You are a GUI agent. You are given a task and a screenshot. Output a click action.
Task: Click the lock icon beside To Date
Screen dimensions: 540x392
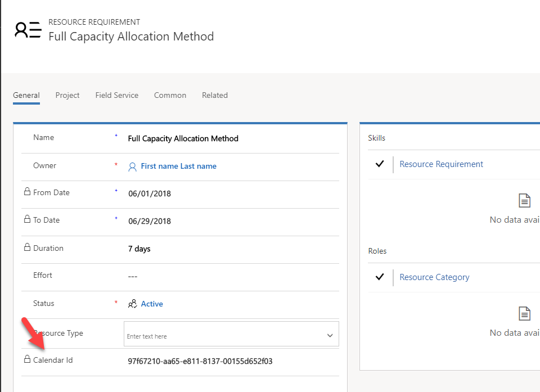[27, 219]
